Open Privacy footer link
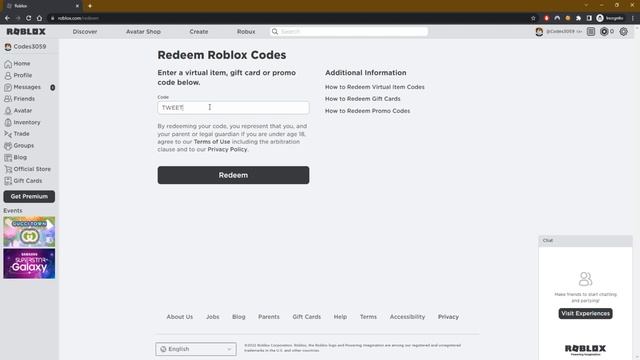The height and width of the screenshot is (360, 640). [448, 317]
